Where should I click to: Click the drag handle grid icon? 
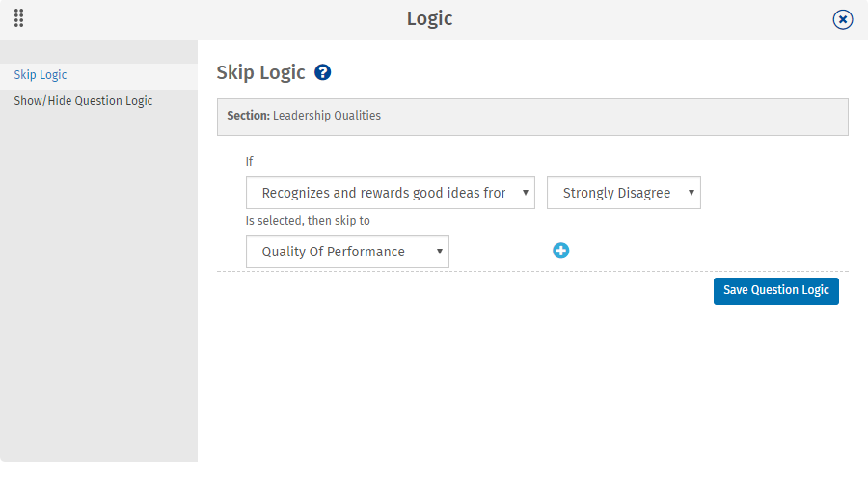click(x=19, y=18)
